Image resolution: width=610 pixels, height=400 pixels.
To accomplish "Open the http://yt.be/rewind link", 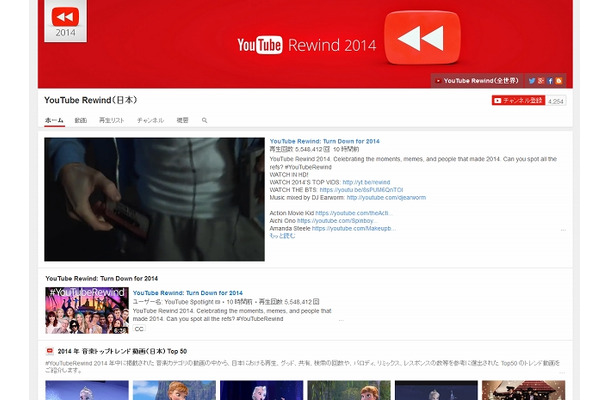I will point(366,182).
